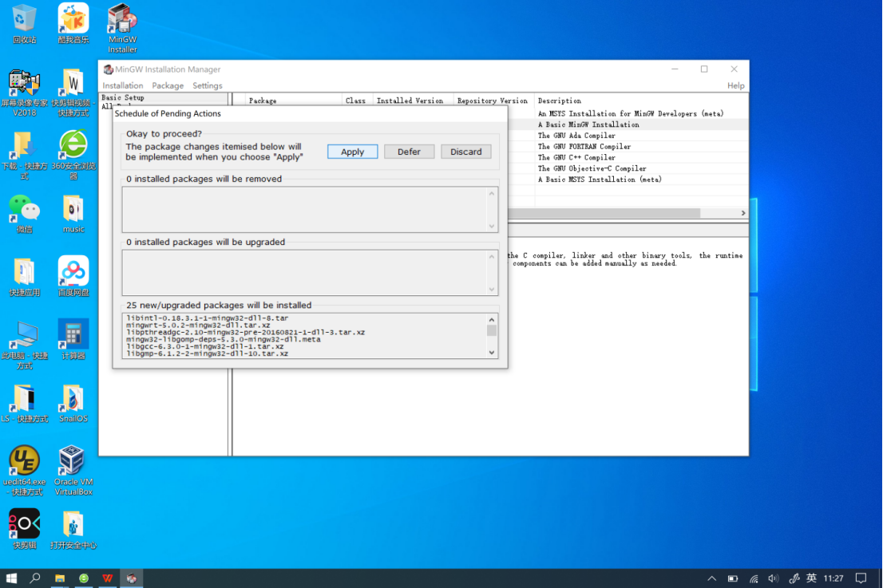Click horizontal scrollbar thumb in package list

(x=604, y=213)
